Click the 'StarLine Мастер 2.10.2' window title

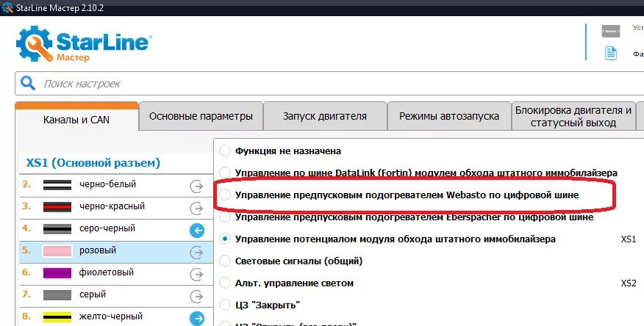click(60, 8)
